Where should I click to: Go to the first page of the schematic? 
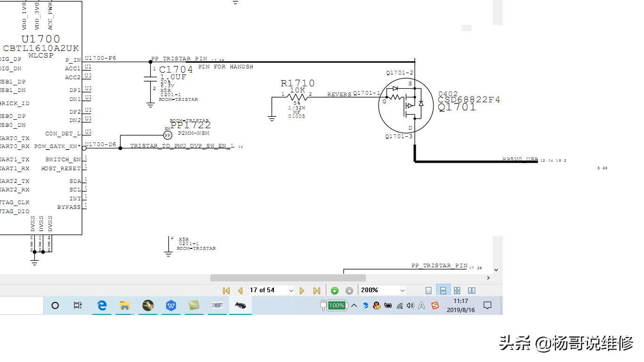(226, 290)
